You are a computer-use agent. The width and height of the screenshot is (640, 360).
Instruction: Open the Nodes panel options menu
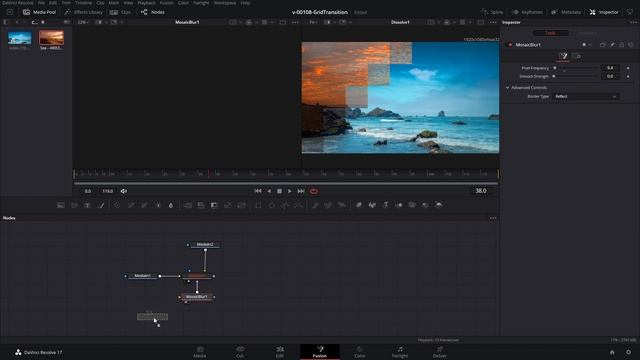(493, 218)
